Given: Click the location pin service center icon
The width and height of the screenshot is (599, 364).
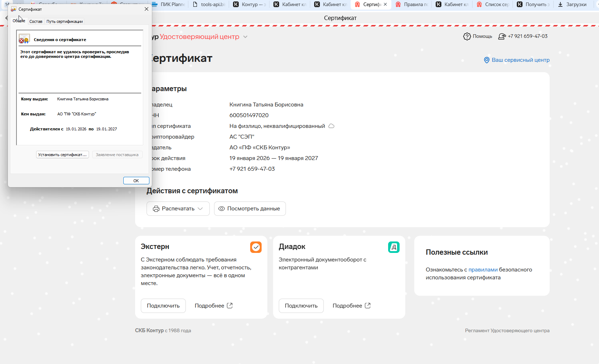Looking at the screenshot, I should pos(486,60).
